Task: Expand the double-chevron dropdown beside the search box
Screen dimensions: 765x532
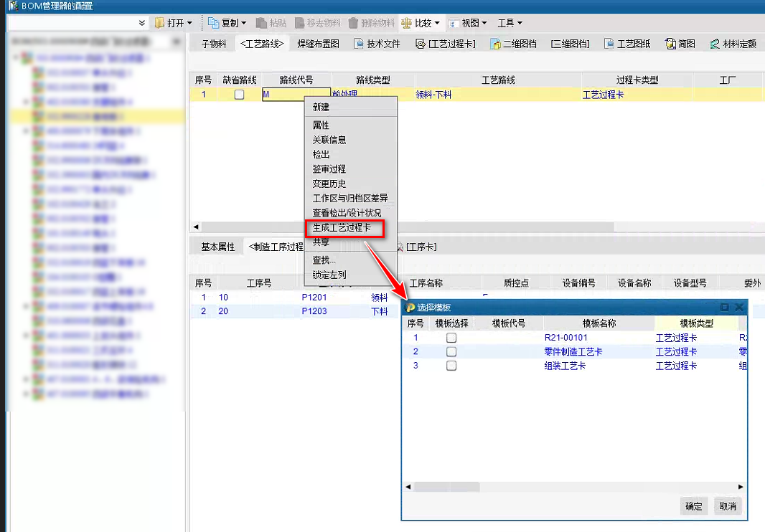Action: coord(141,23)
